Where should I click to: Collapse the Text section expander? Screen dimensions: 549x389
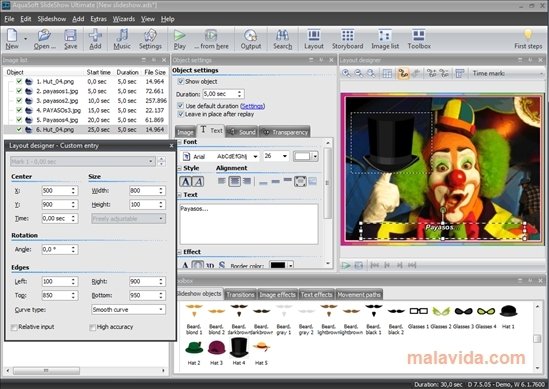180,195
